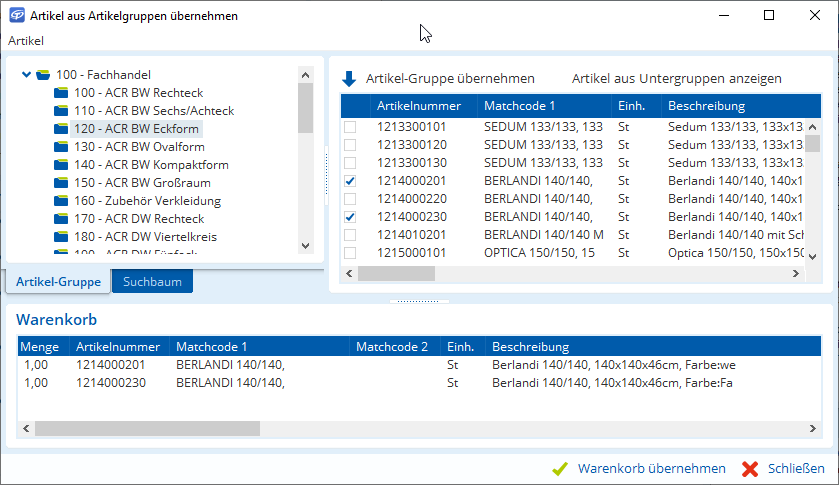Click the blue down-arrow Artikel-Gruppe übernehmen icon
Image resolution: width=839 pixels, height=485 pixels.
(349, 79)
